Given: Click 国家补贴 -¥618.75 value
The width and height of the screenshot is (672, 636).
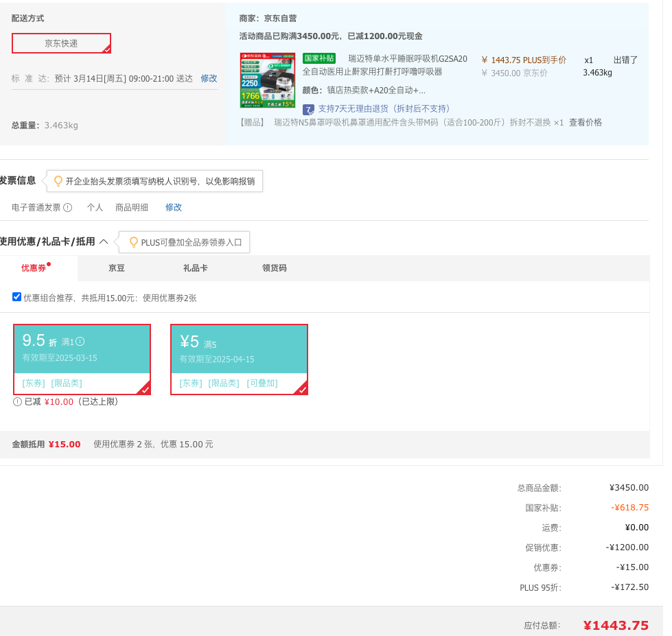Looking at the screenshot, I should pyautogui.click(x=629, y=508).
